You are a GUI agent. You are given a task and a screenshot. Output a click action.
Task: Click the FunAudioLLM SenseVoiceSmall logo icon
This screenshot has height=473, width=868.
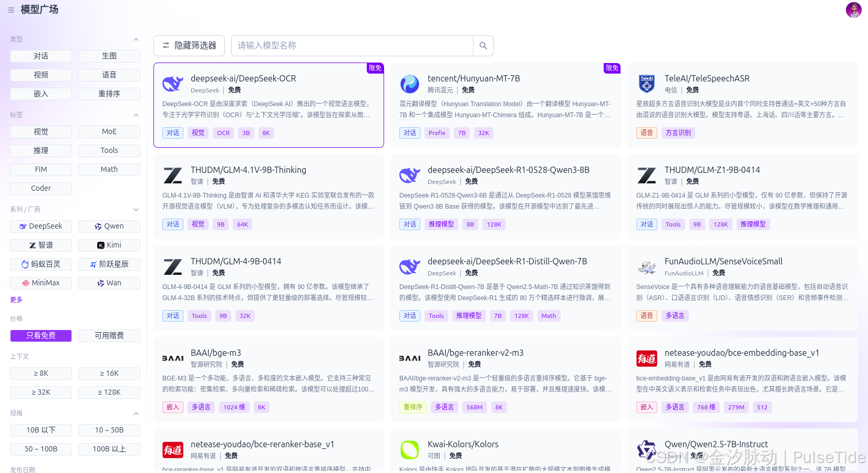coord(647,266)
